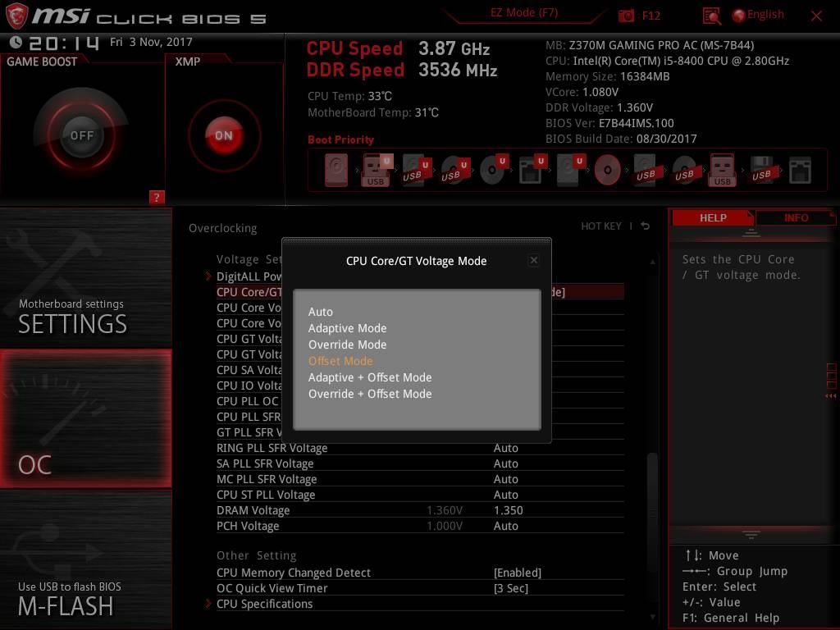The height and width of the screenshot is (630, 840).
Task: Click the scroll down arrow of settings list
Action: click(652, 617)
